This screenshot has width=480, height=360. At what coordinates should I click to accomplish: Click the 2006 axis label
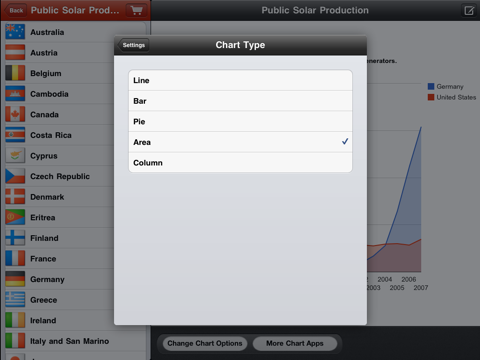click(409, 279)
